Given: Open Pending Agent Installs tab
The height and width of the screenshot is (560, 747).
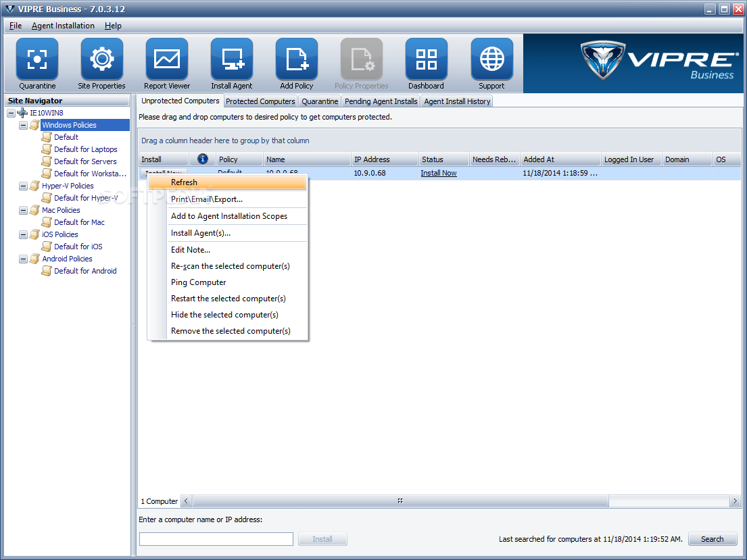Looking at the screenshot, I should coord(381,101).
